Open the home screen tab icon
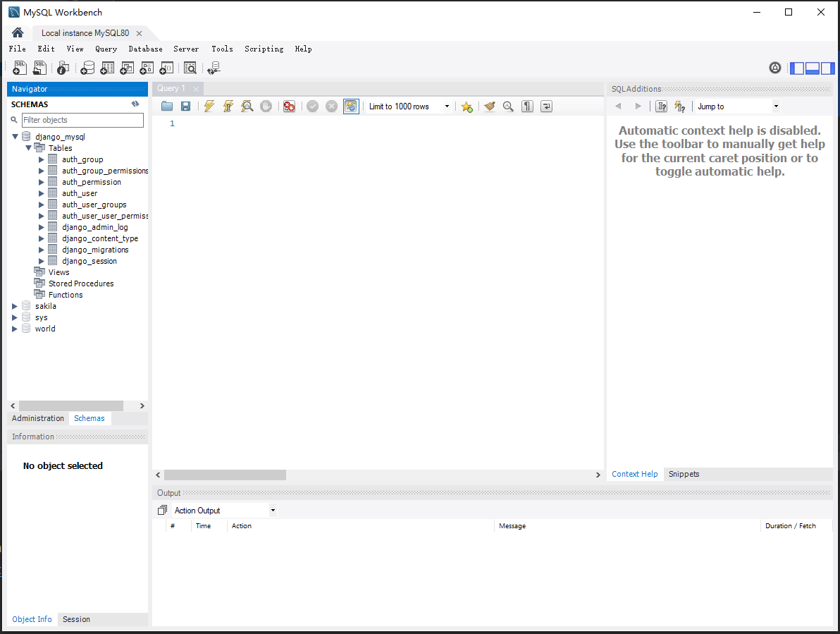840x634 pixels. click(17, 32)
